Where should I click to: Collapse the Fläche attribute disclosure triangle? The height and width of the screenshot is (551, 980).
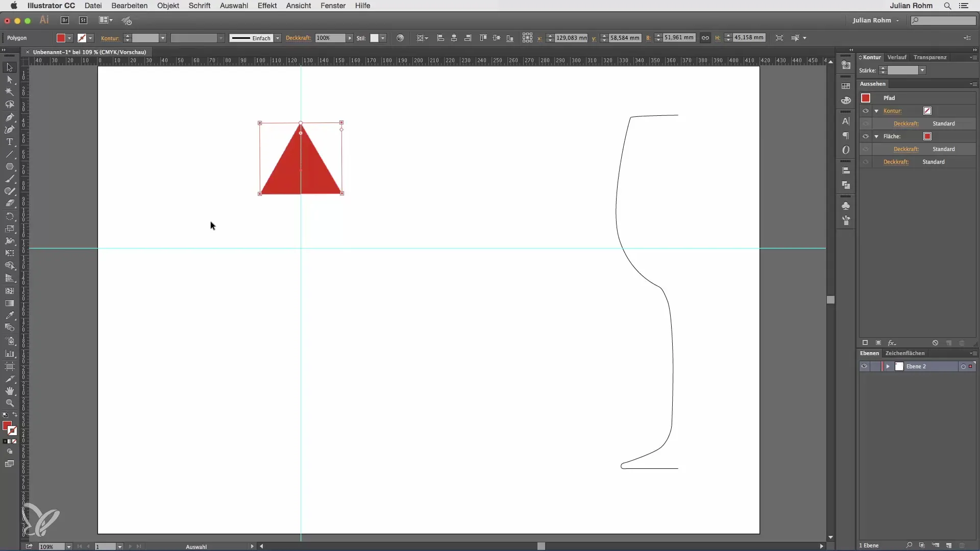pyautogui.click(x=876, y=136)
